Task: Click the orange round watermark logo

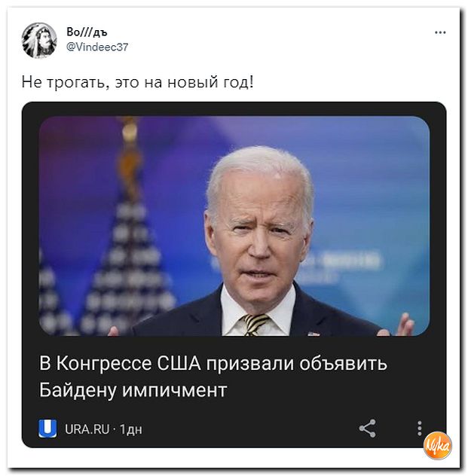Action: (x=438, y=446)
